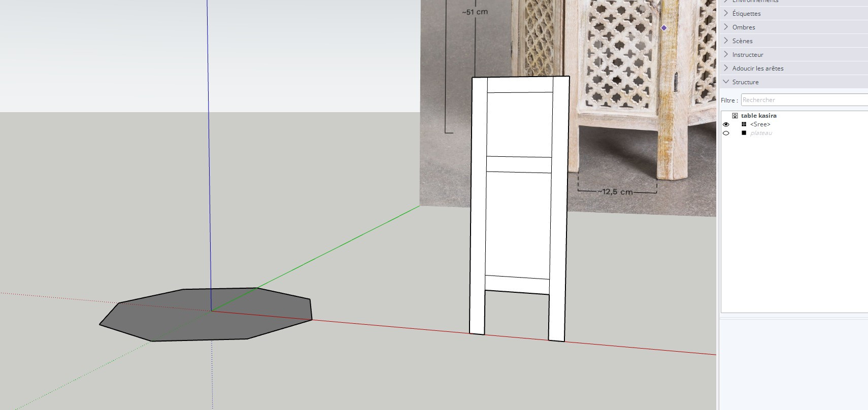Expand the Instructeur panel
Screen dimensions: 868x410
coord(747,55)
